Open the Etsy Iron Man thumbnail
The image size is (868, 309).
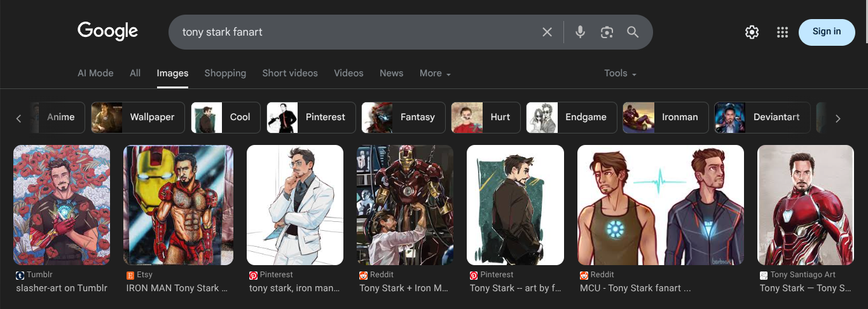click(x=178, y=205)
